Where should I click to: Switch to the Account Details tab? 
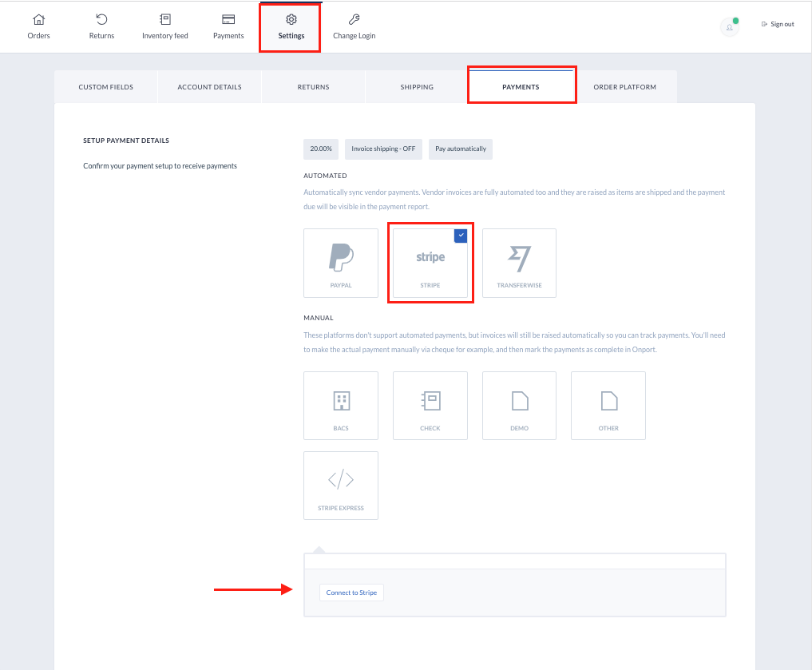[x=210, y=87]
